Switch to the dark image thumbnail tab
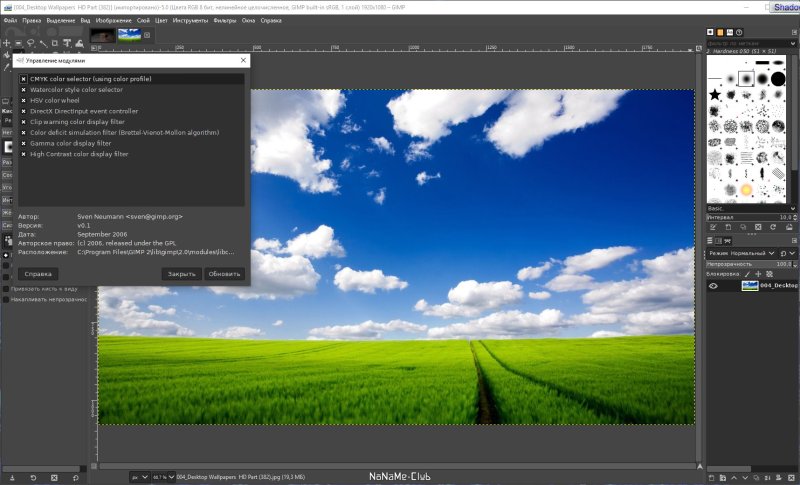The image size is (800, 485). click(x=103, y=35)
